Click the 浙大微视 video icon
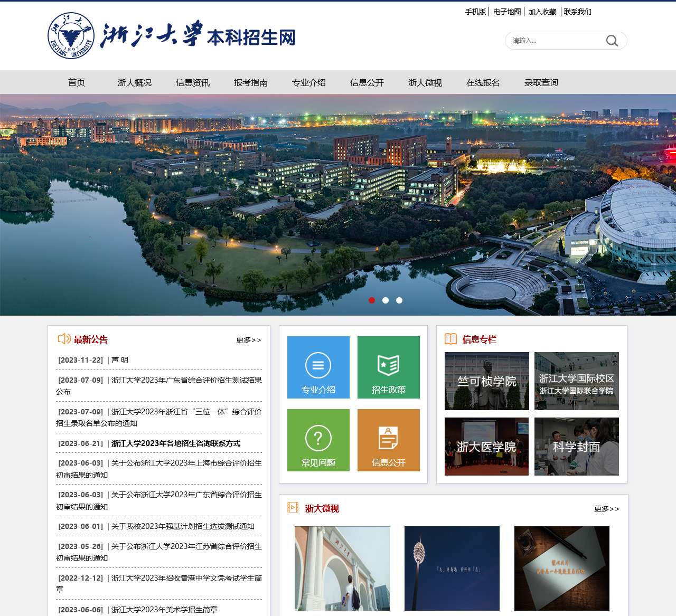 coord(293,507)
